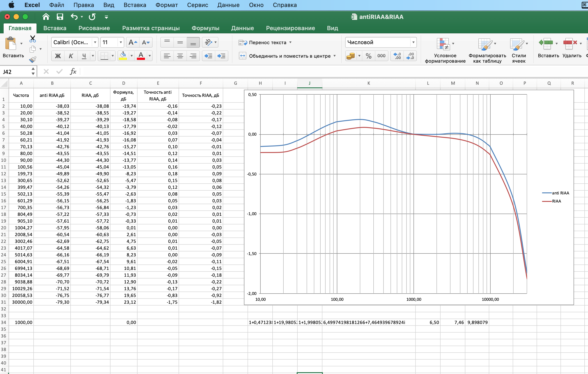Click the Increase font size icon
The image size is (588, 374).
click(133, 42)
